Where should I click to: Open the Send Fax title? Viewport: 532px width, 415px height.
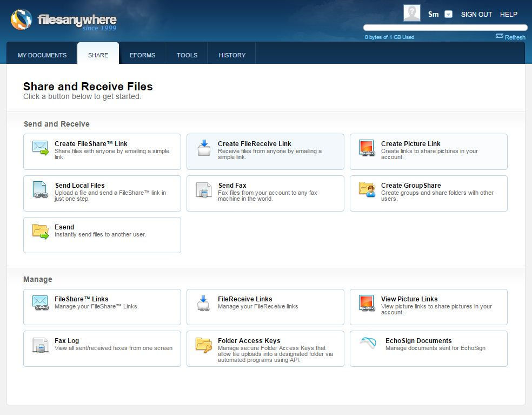click(232, 186)
